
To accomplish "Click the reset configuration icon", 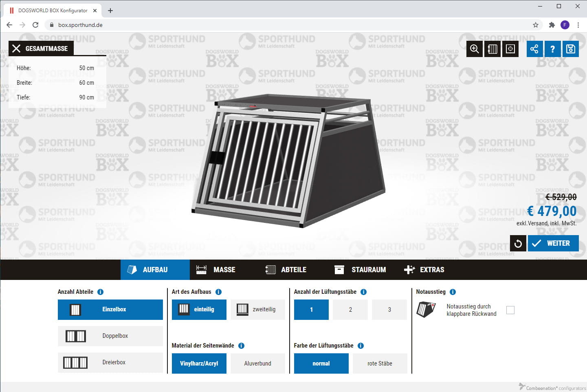I will [x=518, y=243].
